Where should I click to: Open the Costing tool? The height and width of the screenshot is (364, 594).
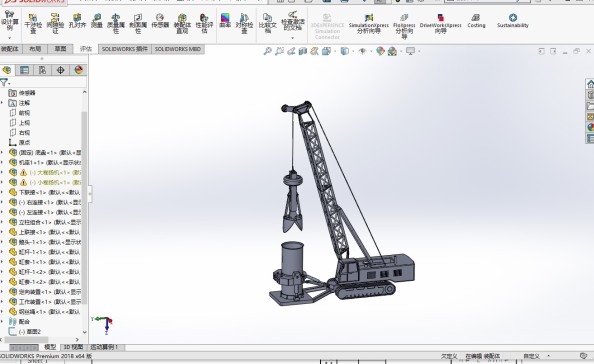tap(476, 20)
